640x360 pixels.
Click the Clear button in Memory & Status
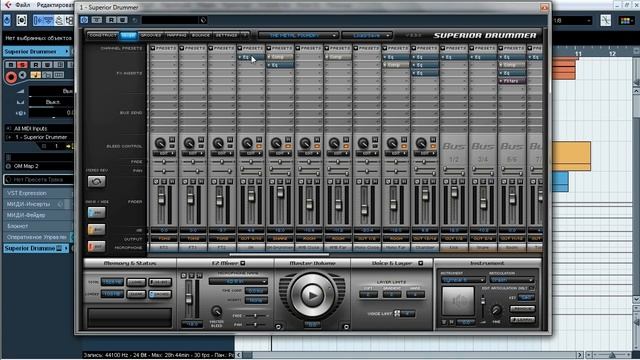pos(136,294)
